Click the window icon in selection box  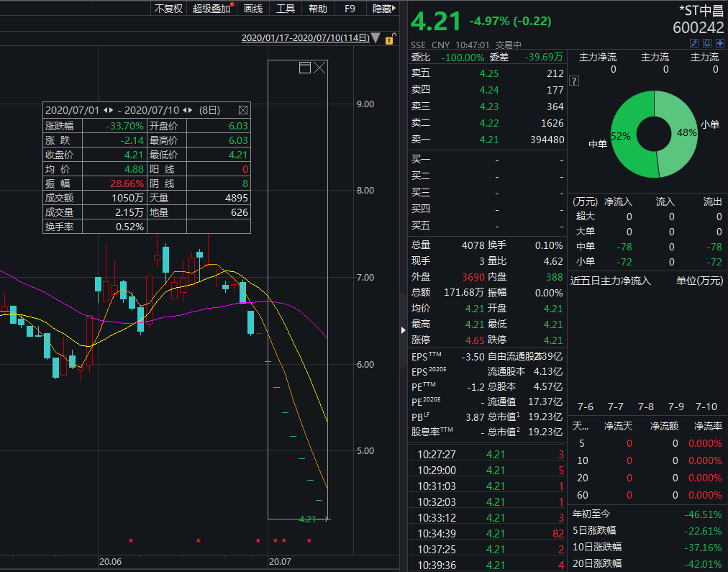point(304,68)
